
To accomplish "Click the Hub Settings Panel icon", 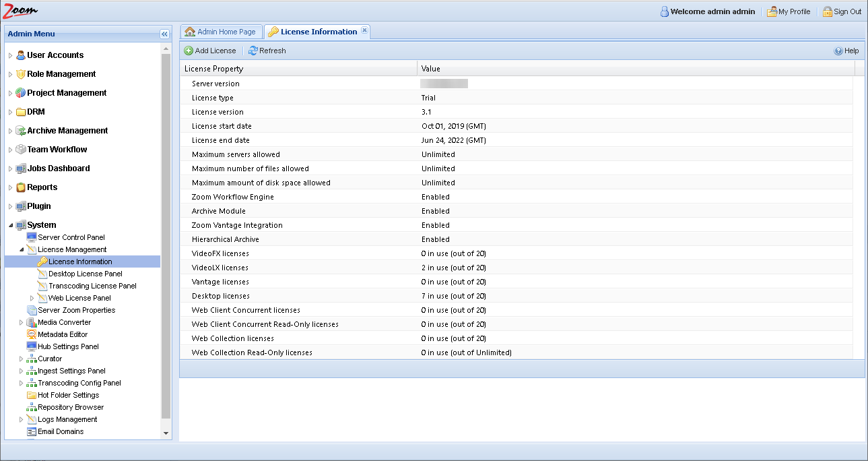I will click(32, 346).
